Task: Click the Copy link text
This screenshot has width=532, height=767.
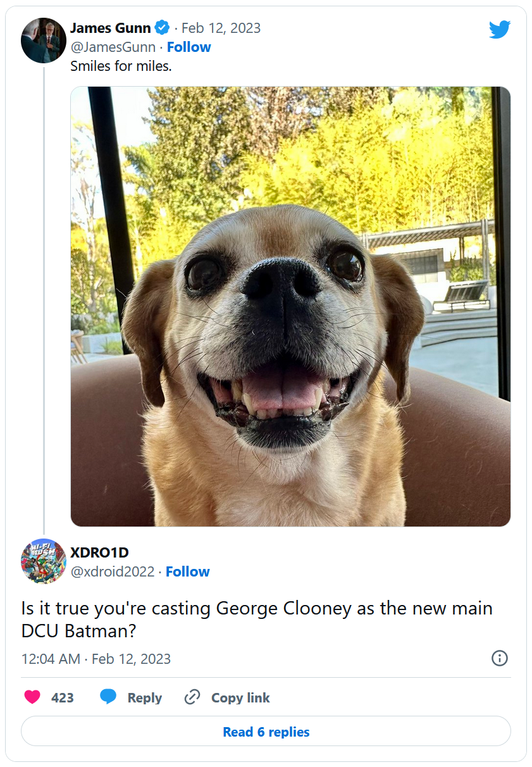Action: tap(240, 697)
